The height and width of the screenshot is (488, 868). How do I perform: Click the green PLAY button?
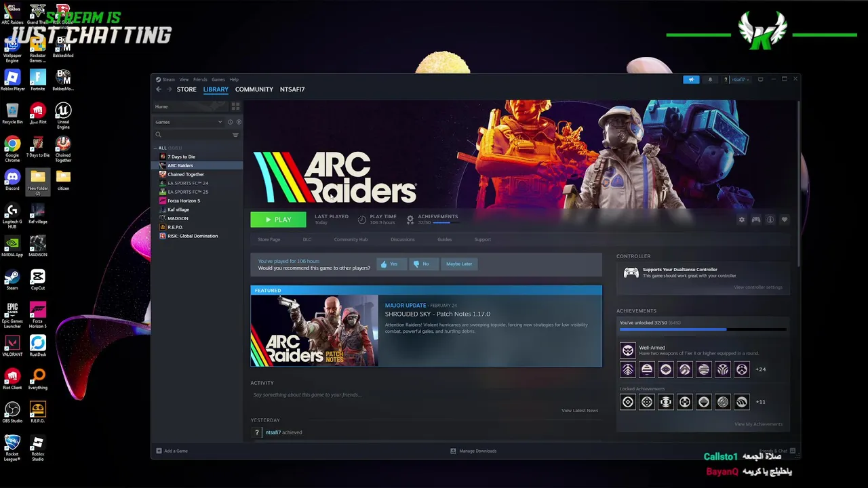278,220
